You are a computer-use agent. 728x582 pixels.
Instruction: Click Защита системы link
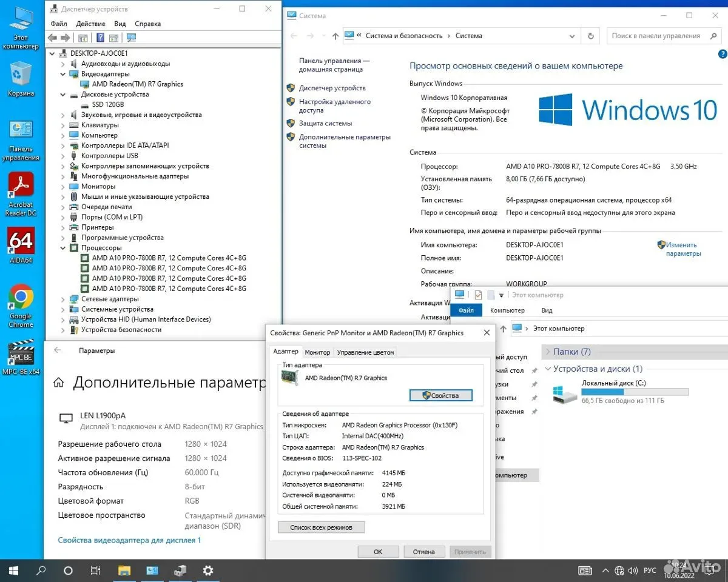pyautogui.click(x=325, y=123)
